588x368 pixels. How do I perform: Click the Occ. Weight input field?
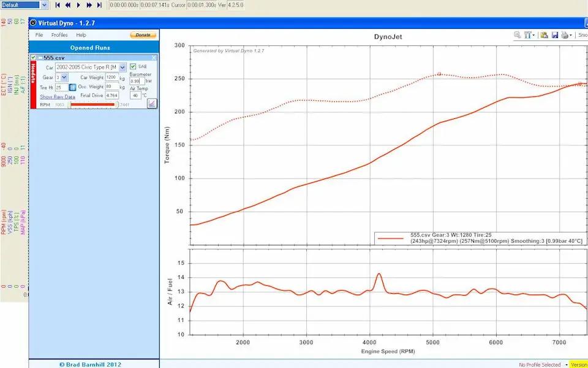111,86
